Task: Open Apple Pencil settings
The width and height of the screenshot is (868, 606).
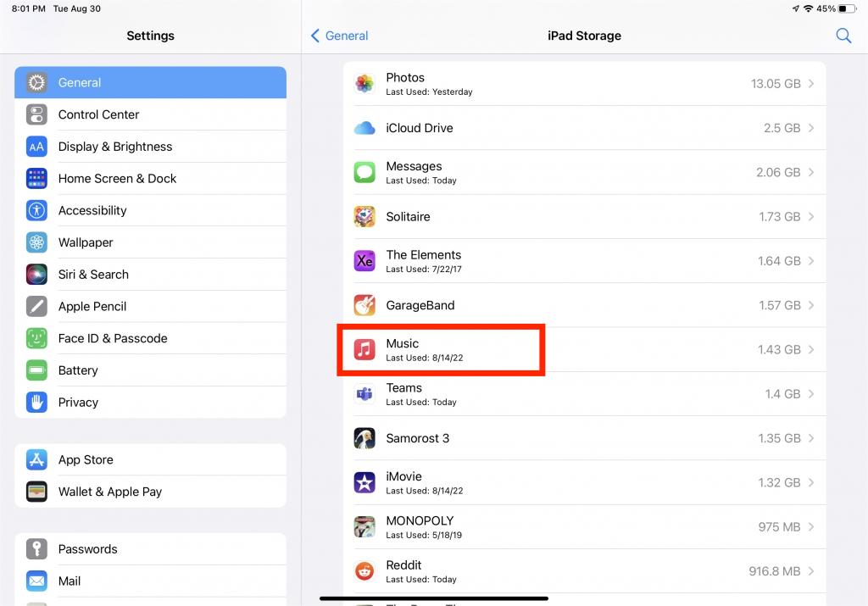Action: [x=151, y=306]
